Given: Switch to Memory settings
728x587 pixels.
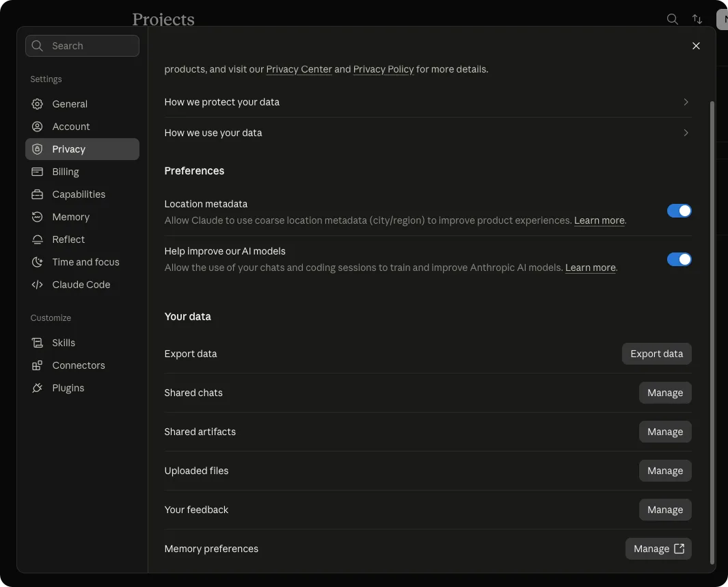Looking at the screenshot, I should [82, 217].
